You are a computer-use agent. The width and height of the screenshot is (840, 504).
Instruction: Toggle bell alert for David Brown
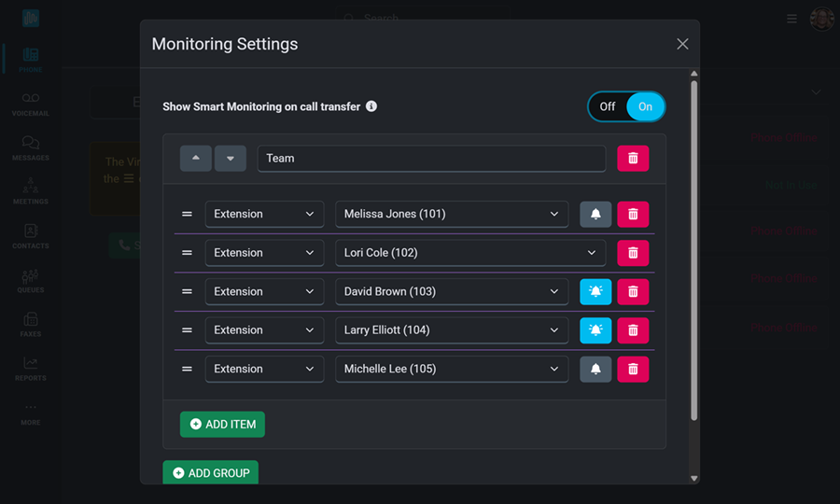click(595, 291)
